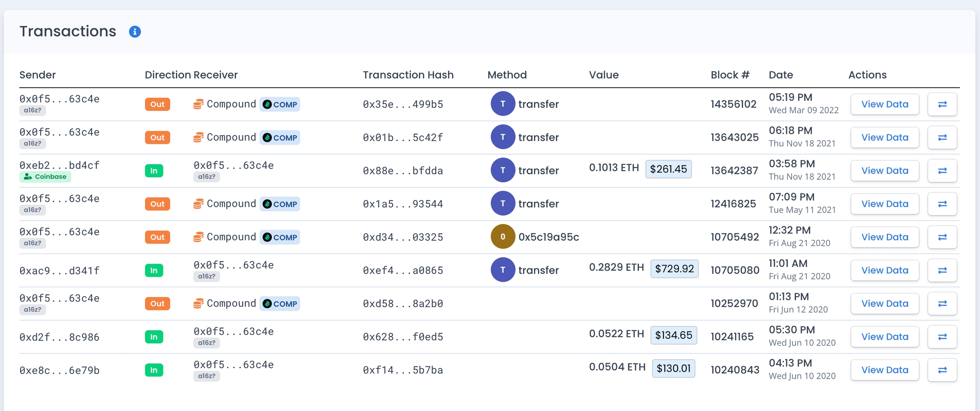Click Compound stack icon in block 10252970 row
Image resolution: width=980 pixels, height=411 pixels.
pyautogui.click(x=198, y=303)
